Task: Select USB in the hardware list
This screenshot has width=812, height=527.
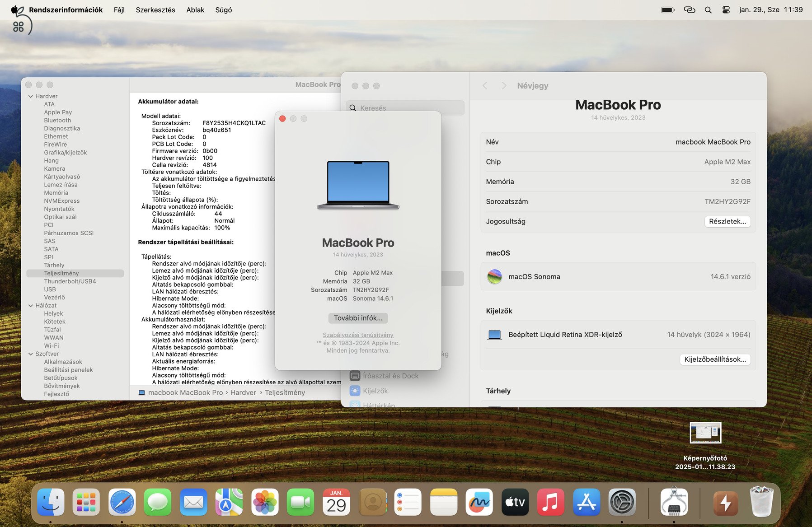Action: coord(50,289)
